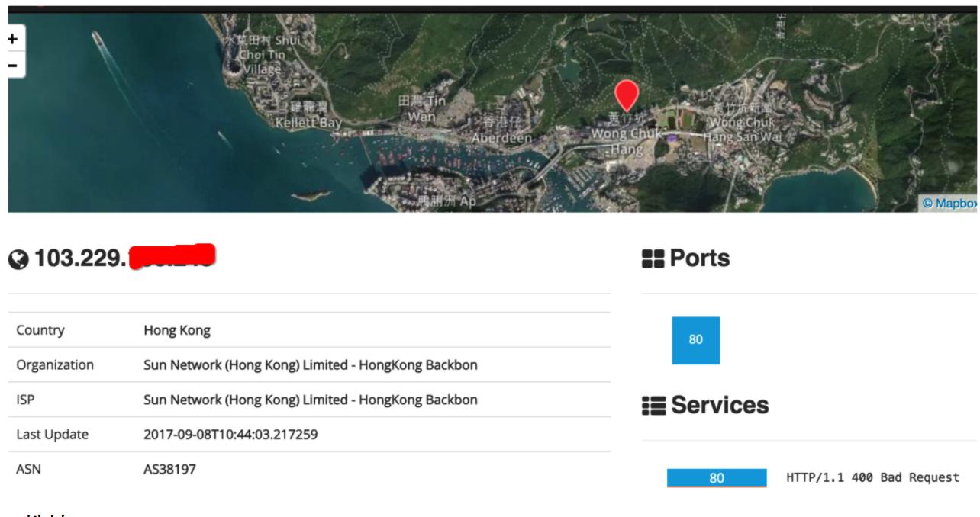Click the list icon next to Services
This screenshot has width=980, height=517.
(653, 406)
